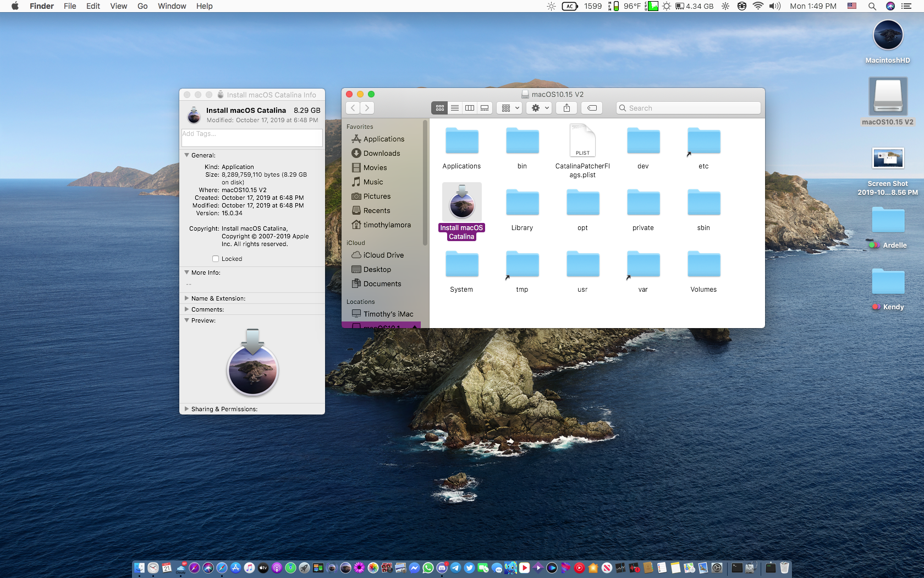Select CatalinaPatcherFlags.plist file
Screen dimensions: 924x578
(x=582, y=140)
